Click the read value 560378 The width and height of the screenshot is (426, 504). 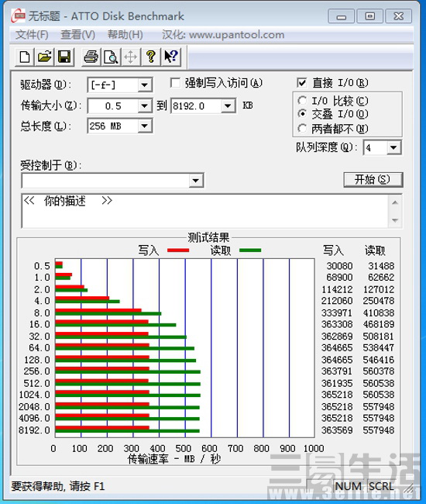point(379,371)
